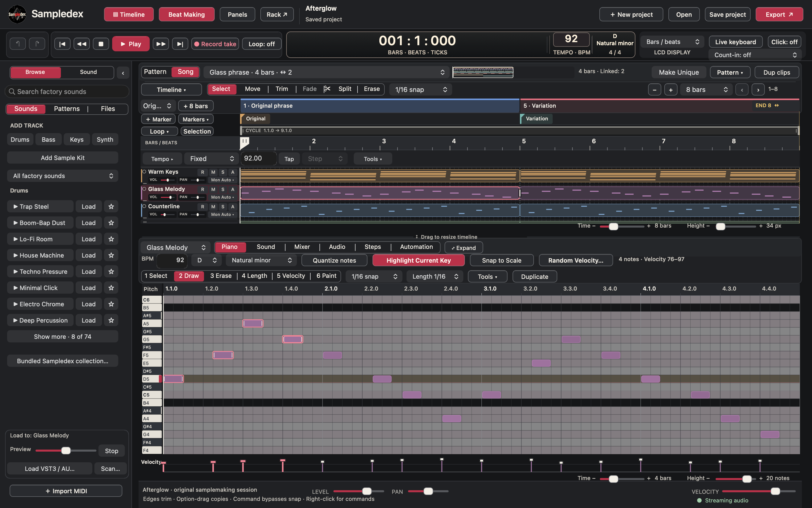Zoom out timeline with the minus button

pyautogui.click(x=655, y=90)
